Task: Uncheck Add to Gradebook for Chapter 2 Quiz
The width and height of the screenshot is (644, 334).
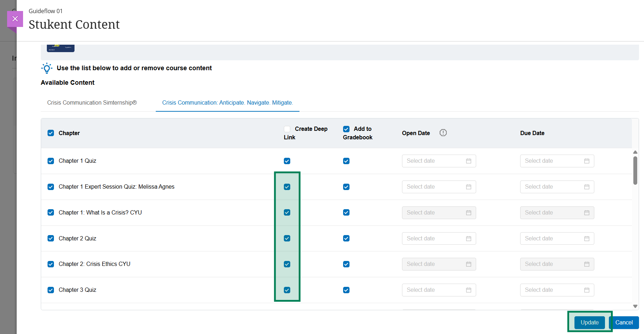Action: tap(346, 239)
